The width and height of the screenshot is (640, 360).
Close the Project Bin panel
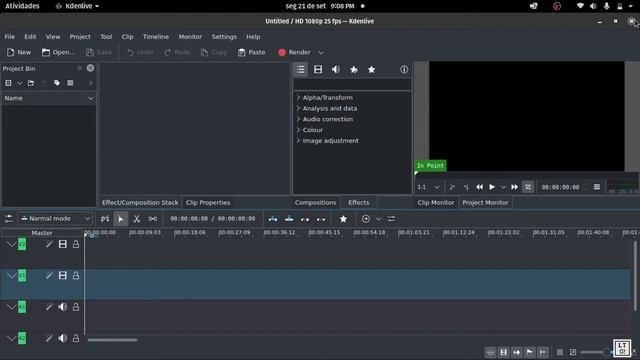click(x=90, y=68)
